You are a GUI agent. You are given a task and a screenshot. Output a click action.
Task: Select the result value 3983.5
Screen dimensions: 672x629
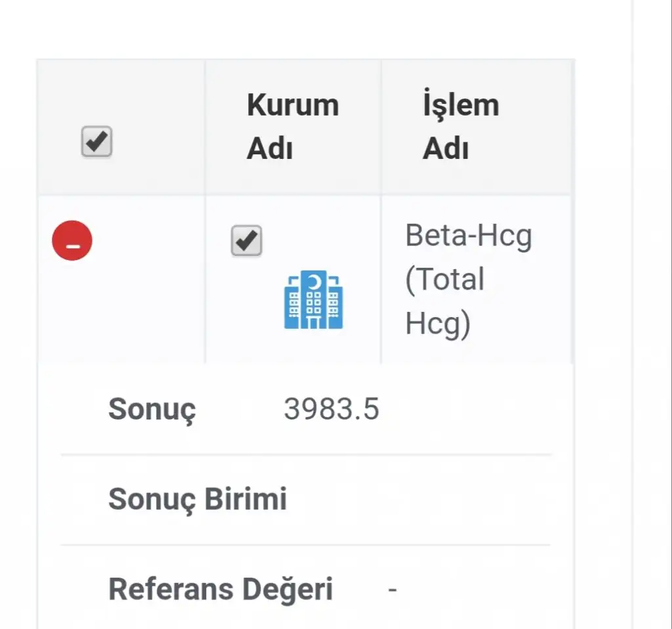(x=331, y=409)
